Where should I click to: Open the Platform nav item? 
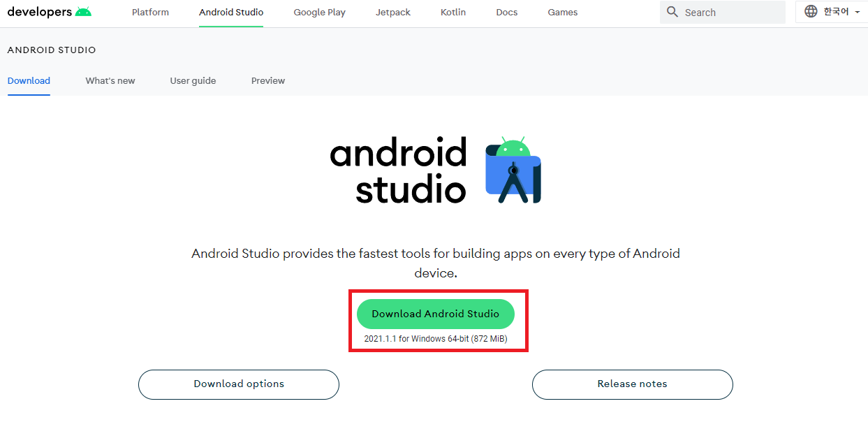(x=150, y=12)
